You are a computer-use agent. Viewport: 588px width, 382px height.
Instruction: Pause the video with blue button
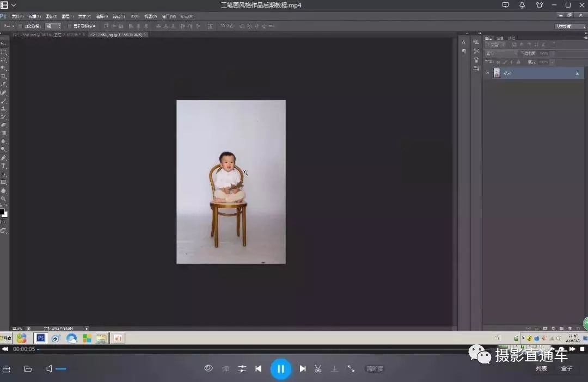tap(280, 369)
